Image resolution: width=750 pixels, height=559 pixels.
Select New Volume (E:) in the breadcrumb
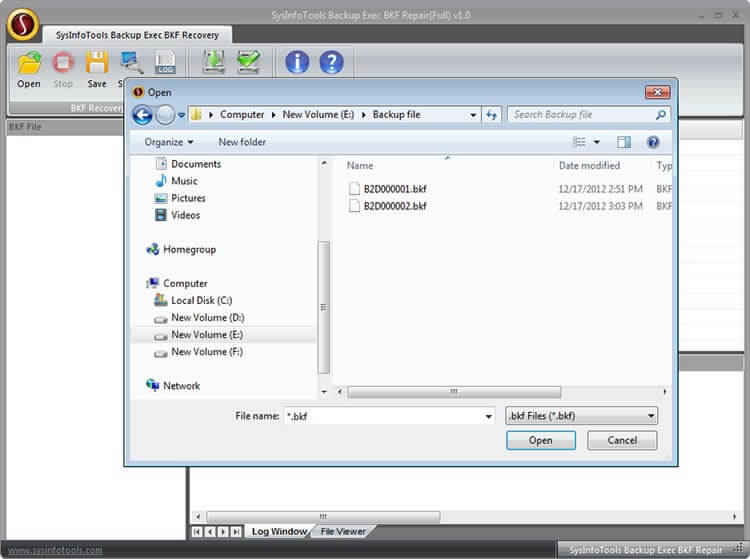pyautogui.click(x=318, y=115)
